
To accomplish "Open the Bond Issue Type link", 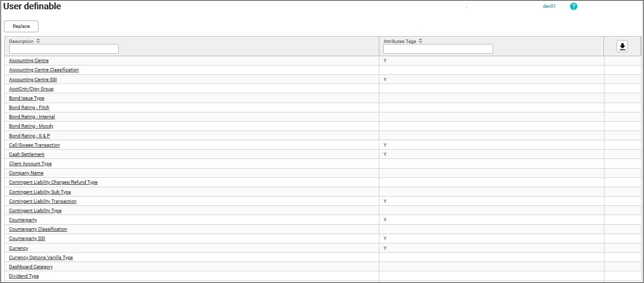I will click(x=26, y=98).
